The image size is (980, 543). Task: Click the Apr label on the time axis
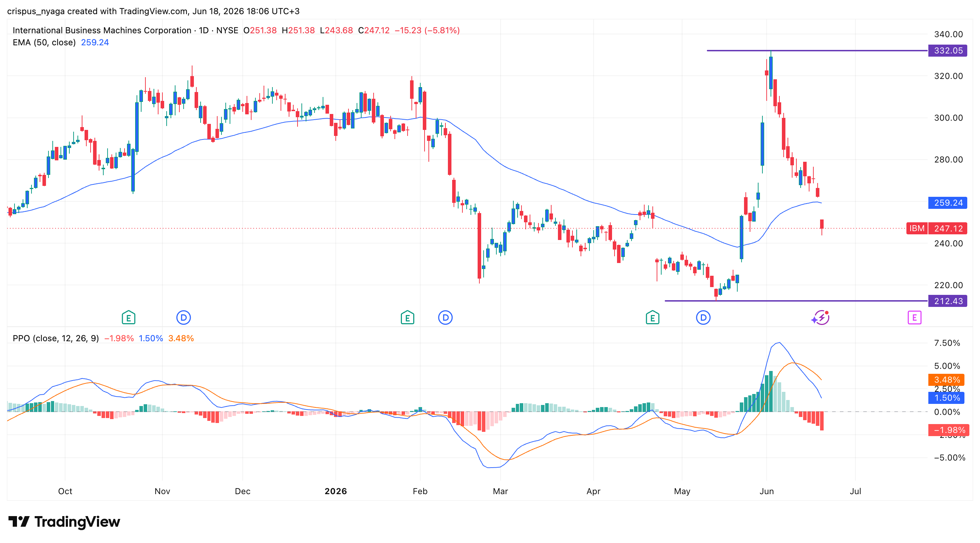point(593,491)
